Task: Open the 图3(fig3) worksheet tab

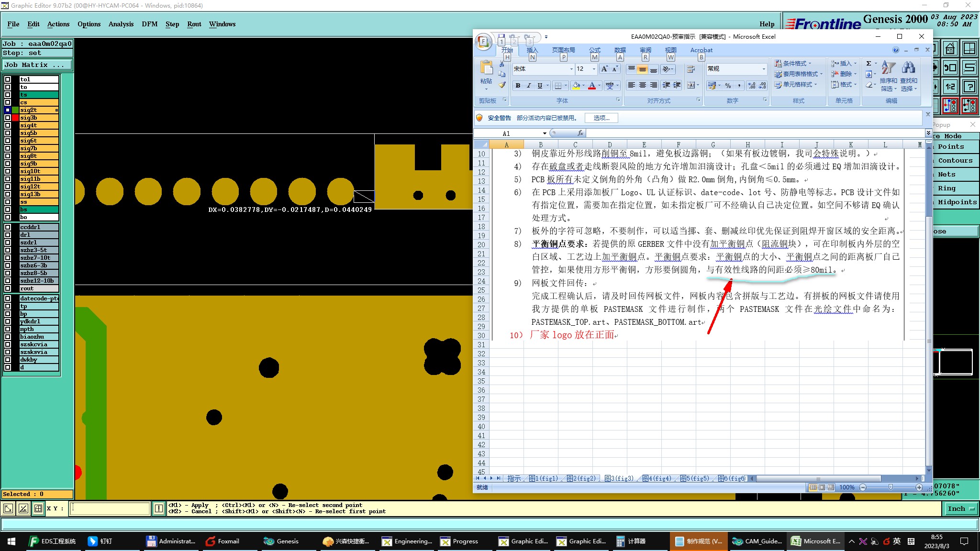Action: point(620,478)
